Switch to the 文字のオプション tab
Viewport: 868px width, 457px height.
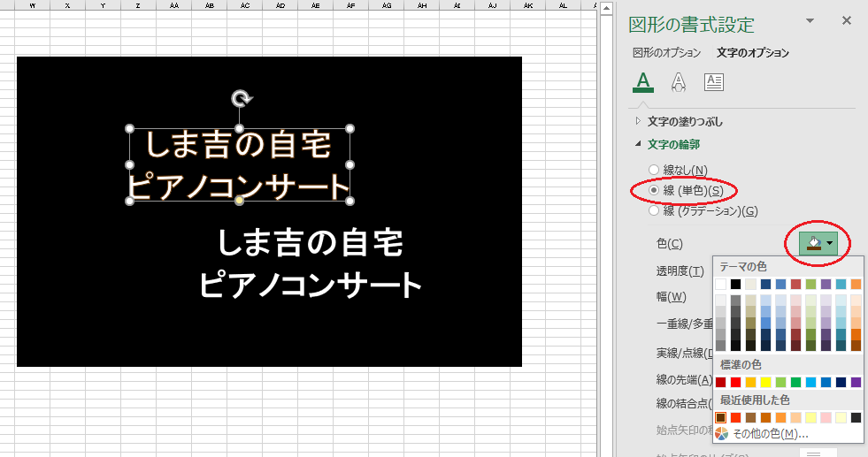(x=753, y=52)
